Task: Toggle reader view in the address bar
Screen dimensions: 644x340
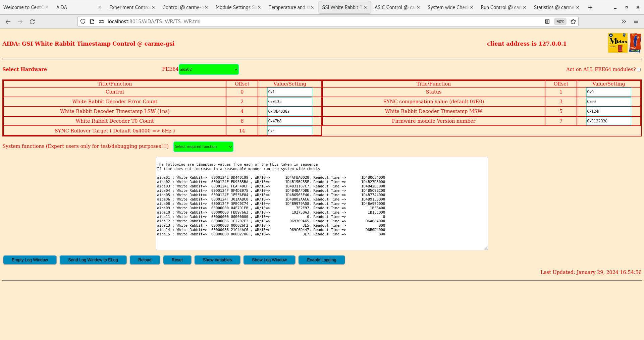Action: (x=547, y=21)
